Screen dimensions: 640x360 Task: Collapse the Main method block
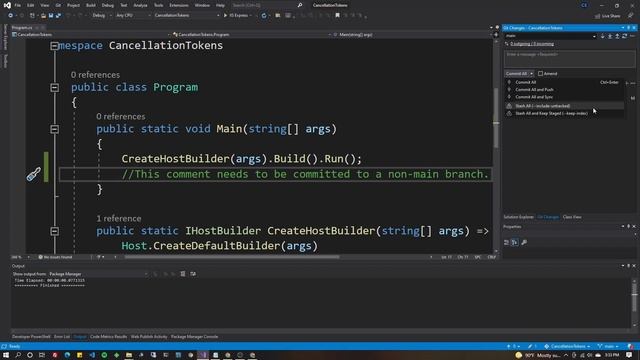tap(54, 129)
